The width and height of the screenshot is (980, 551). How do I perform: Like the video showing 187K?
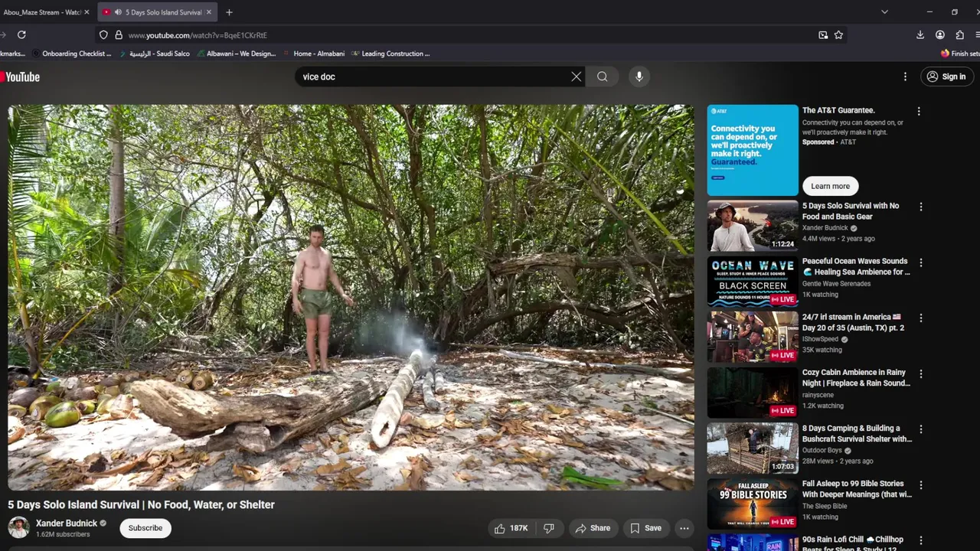point(511,528)
